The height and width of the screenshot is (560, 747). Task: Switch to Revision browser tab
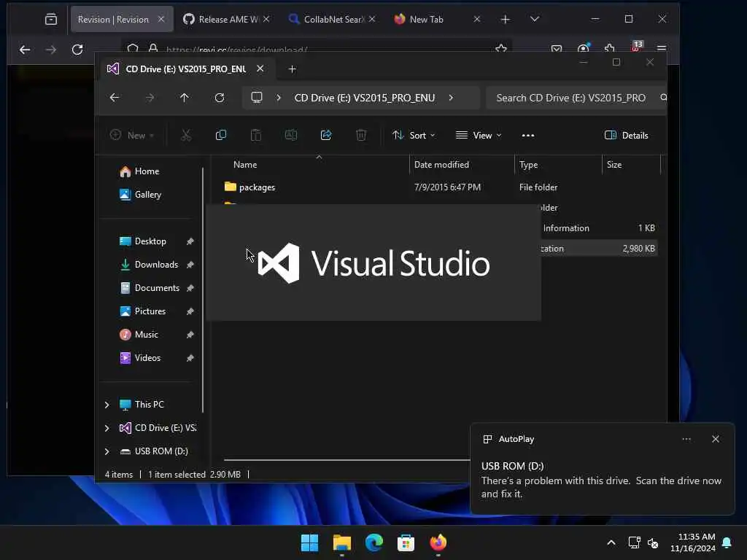click(113, 20)
